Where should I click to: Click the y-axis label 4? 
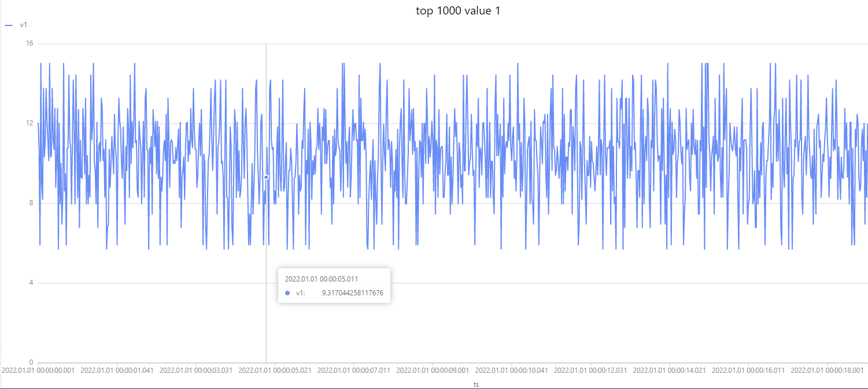(31, 283)
